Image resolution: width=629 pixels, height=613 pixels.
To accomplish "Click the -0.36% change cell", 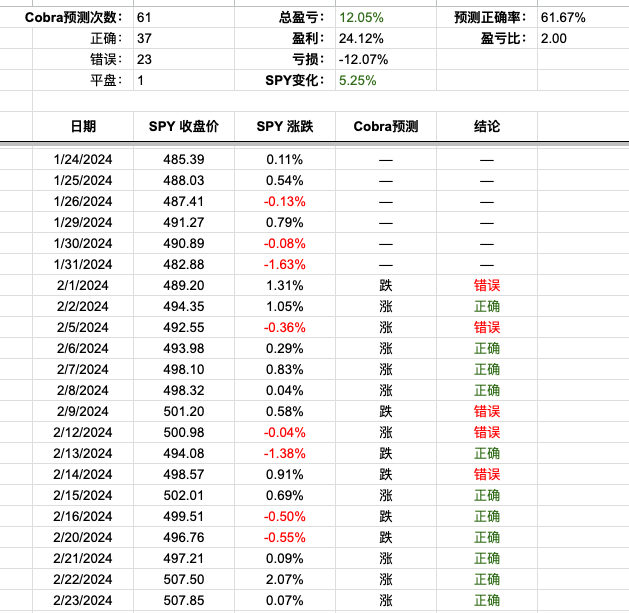I will point(285,327).
